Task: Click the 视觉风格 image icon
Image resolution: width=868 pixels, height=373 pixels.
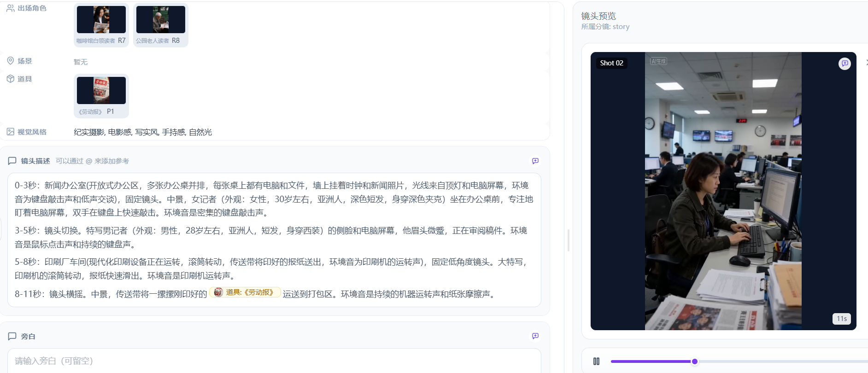Action: [10, 132]
